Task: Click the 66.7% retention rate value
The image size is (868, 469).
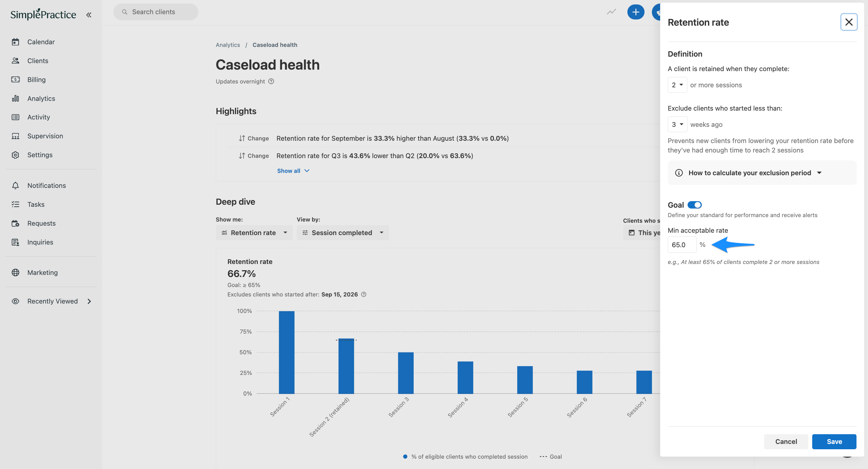Action: point(241,273)
